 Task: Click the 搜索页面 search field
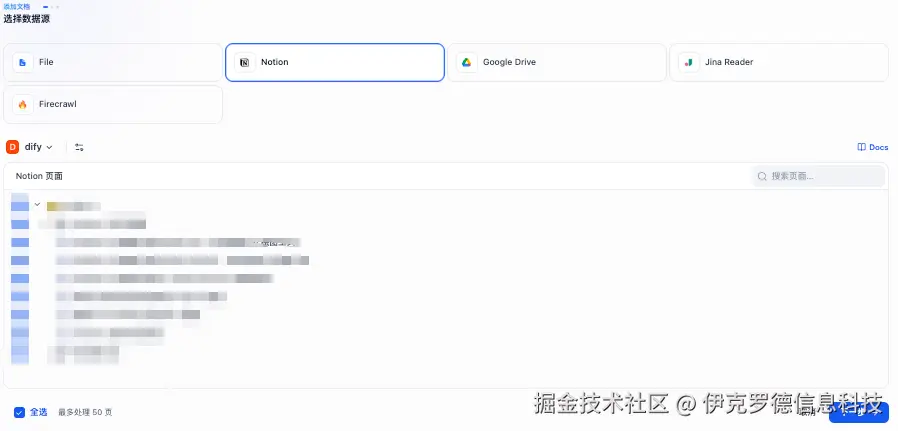tap(818, 176)
